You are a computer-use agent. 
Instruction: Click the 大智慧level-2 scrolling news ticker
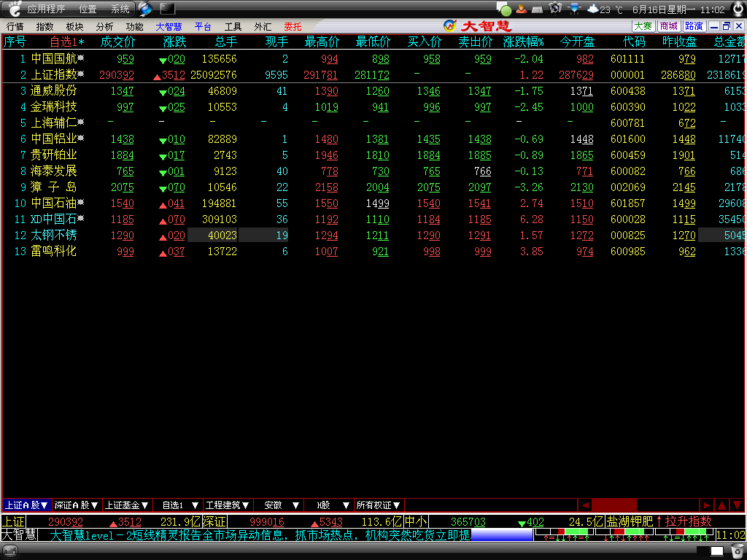pyautogui.click(x=260, y=535)
